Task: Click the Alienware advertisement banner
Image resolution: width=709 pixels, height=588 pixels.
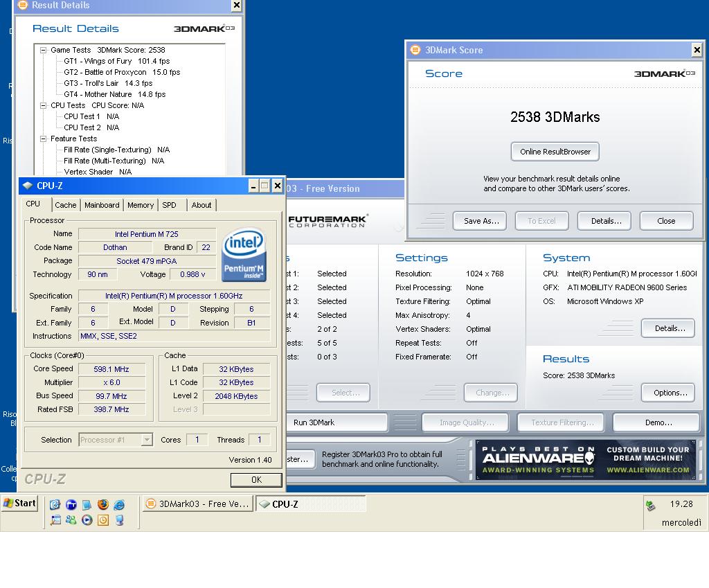Action: [x=586, y=460]
